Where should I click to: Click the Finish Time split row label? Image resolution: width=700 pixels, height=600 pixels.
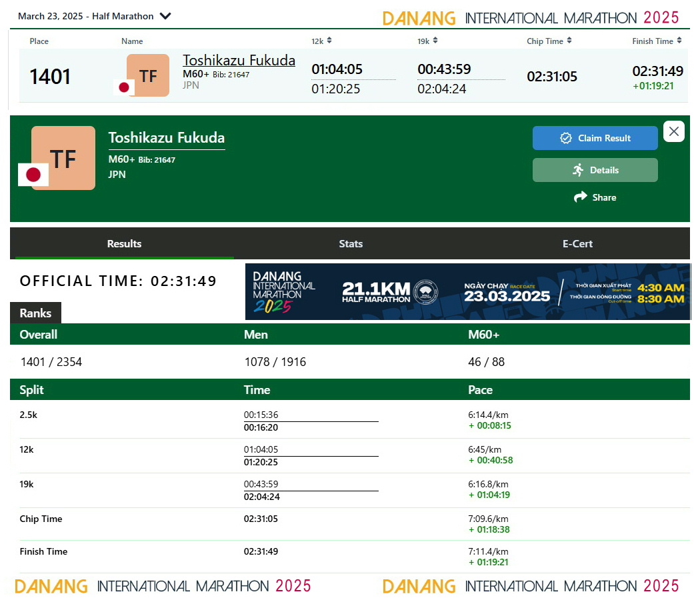[x=43, y=551]
